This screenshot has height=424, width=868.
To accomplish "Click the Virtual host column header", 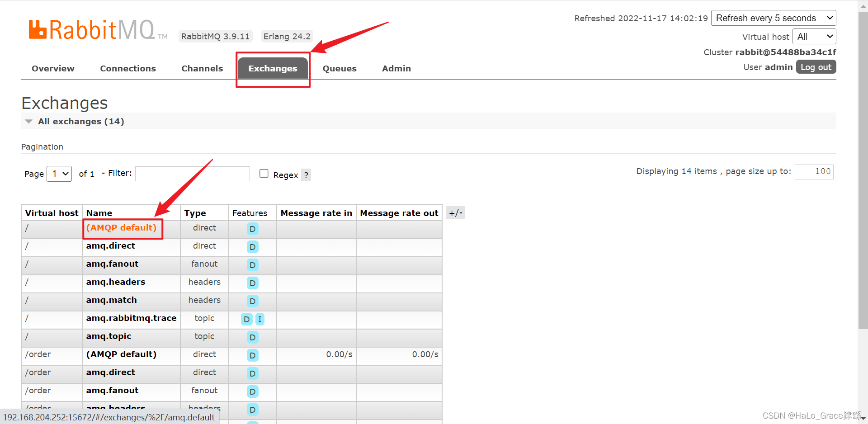I will pyautogui.click(x=52, y=213).
